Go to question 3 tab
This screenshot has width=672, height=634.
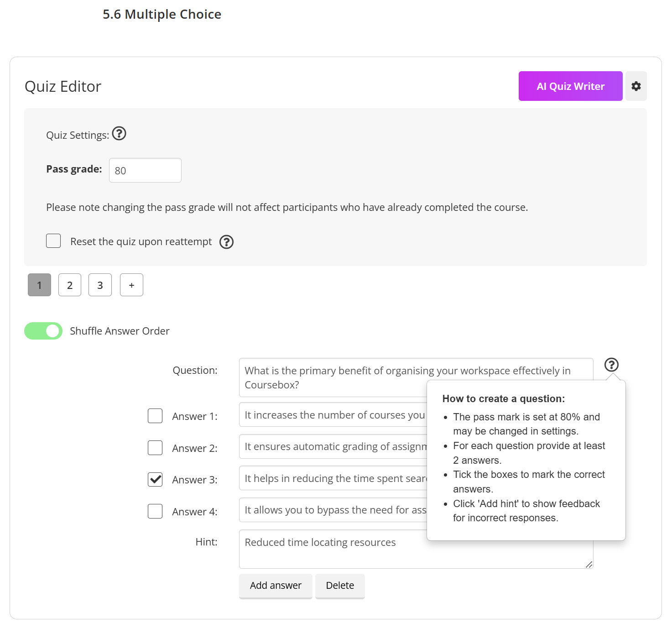pyautogui.click(x=100, y=285)
